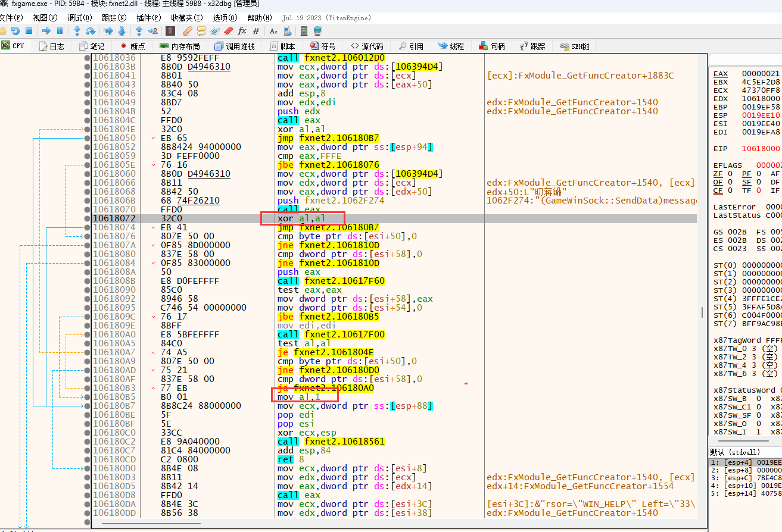Switch to the SEH链 tab
Screen dimensions: 782x532
coord(575,46)
